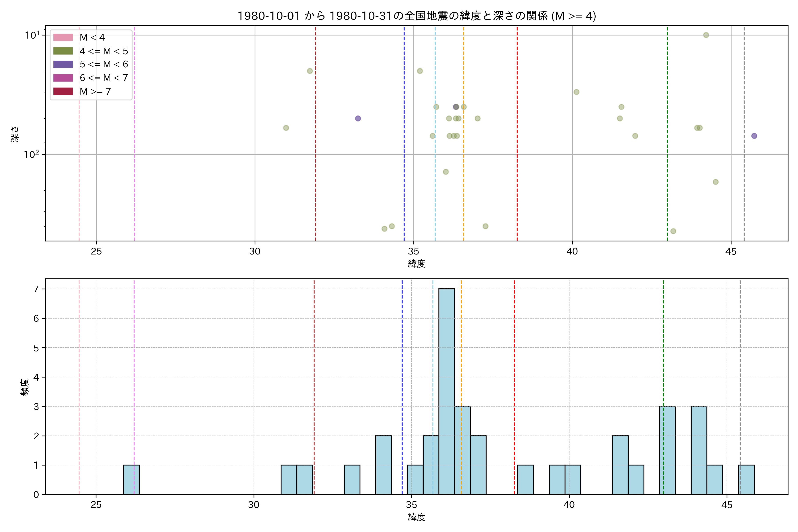Click the tallest histogram bar with frequency 7

pyautogui.click(x=446, y=391)
